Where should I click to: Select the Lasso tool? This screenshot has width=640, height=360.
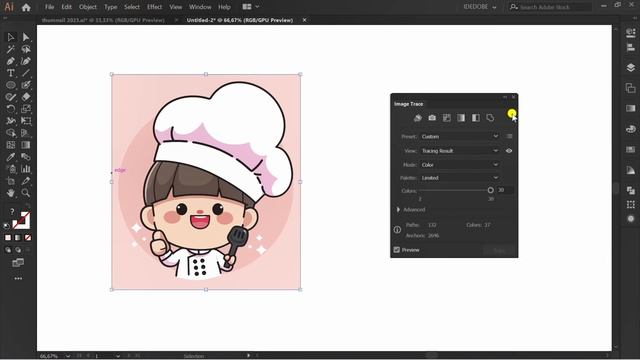coord(26,49)
